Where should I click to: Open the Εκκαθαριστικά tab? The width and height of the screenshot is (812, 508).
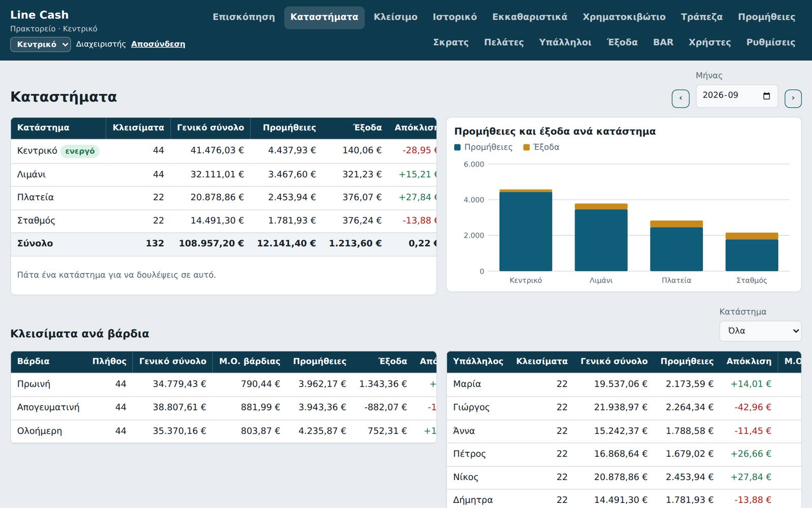[530, 17]
